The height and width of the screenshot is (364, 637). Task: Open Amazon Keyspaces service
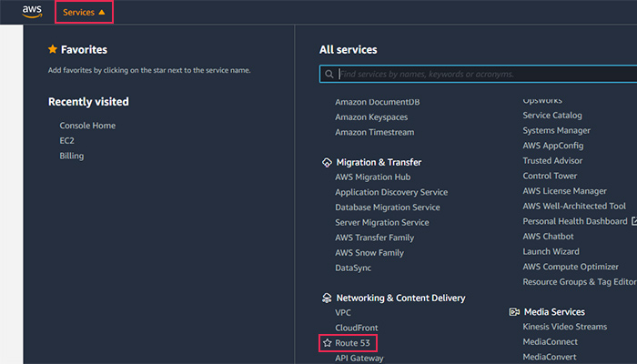(371, 117)
